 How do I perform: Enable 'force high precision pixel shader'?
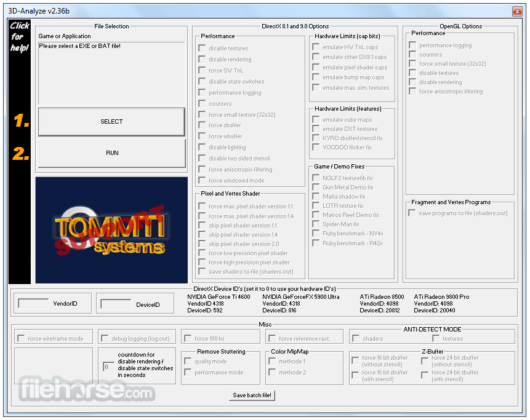[x=202, y=262]
